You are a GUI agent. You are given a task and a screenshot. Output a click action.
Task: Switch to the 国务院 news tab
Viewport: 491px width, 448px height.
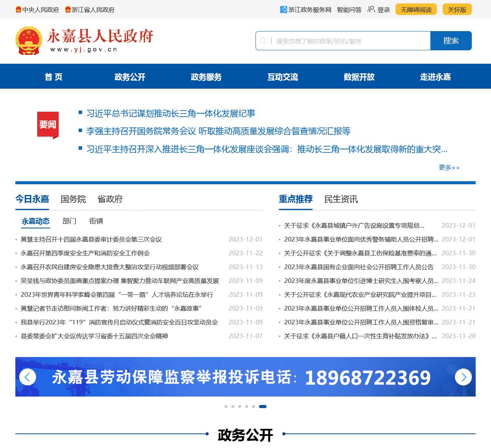click(72, 199)
